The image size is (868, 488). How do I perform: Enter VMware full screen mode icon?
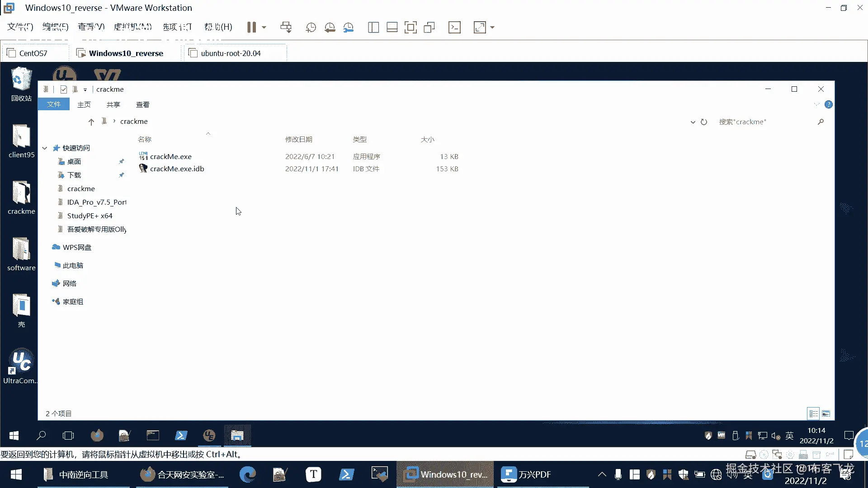(410, 27)
